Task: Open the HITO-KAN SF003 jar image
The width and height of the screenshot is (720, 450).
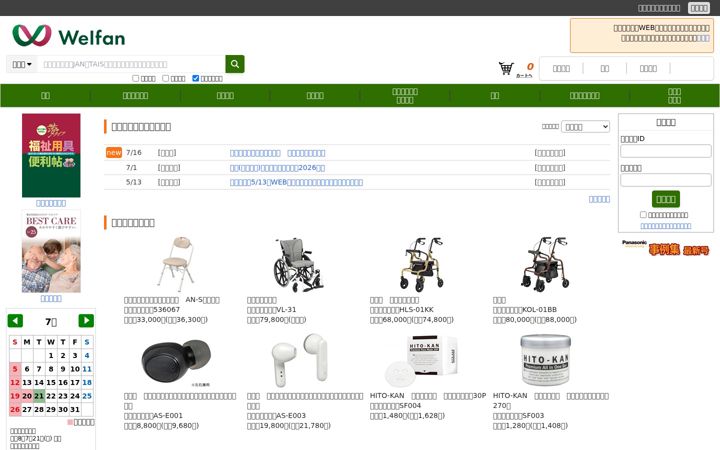Action: click(x=546, y=360)
